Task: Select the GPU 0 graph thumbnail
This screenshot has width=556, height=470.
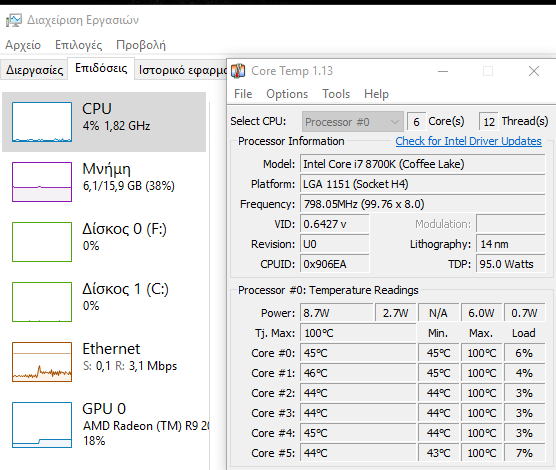Action: 42,425
